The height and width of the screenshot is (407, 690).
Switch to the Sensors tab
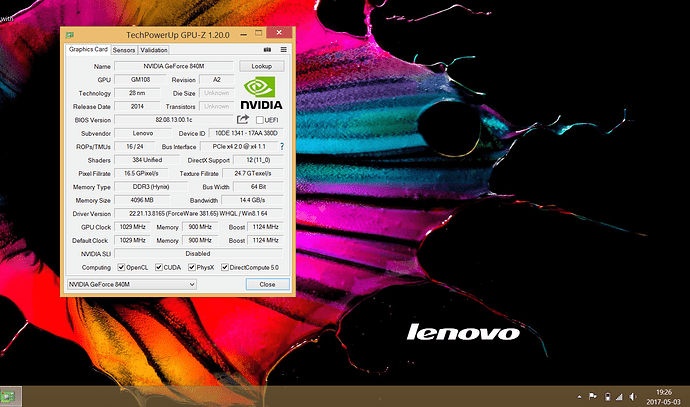click(x=124, y=50)
